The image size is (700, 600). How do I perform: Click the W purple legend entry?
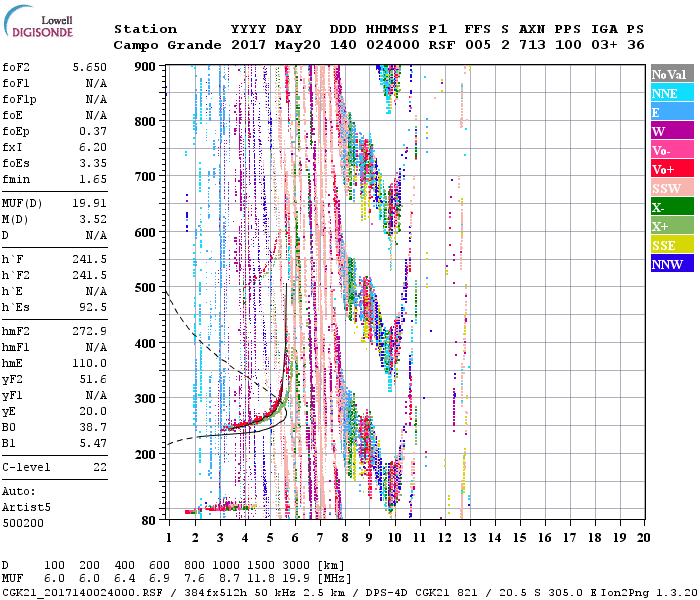(x=672, y=131)
